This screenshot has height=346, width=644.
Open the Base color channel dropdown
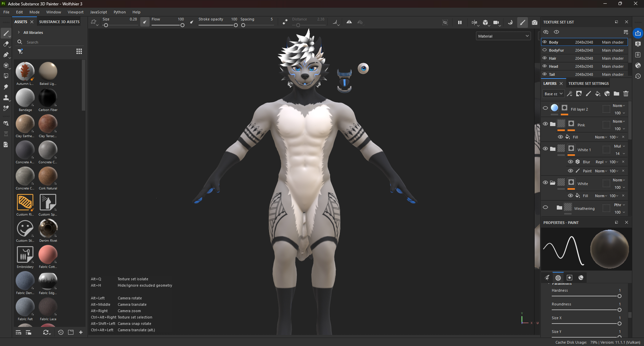point(553,94)
